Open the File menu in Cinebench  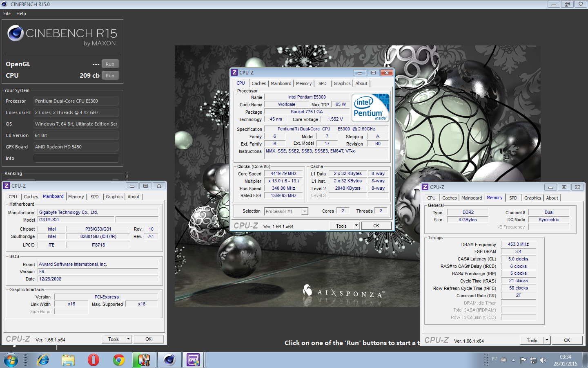[7, 13]
